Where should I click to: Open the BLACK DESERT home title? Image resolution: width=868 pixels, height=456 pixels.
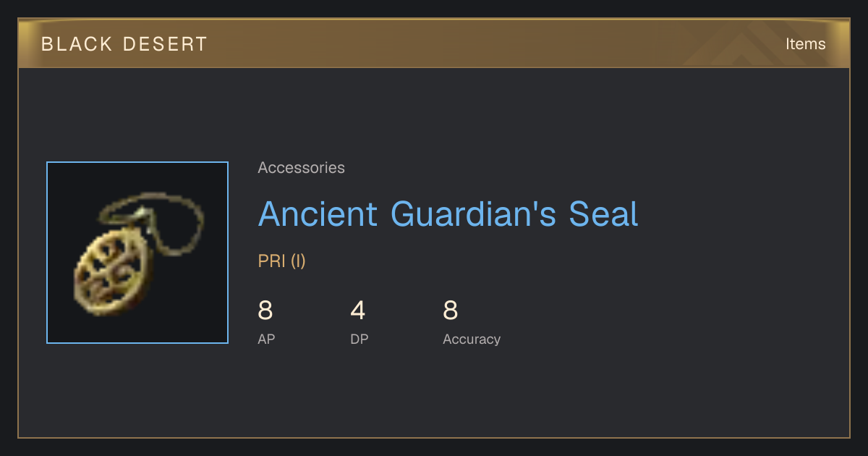[124, 44]
